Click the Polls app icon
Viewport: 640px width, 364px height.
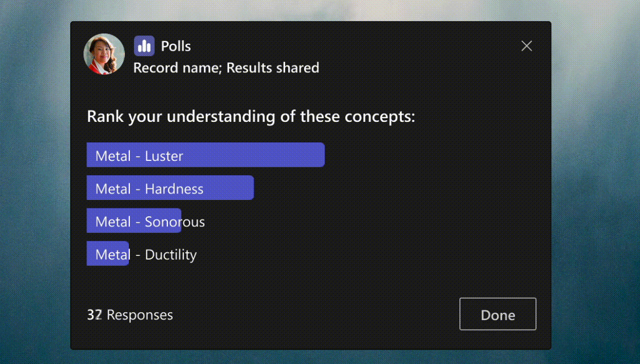pos(144,46)
